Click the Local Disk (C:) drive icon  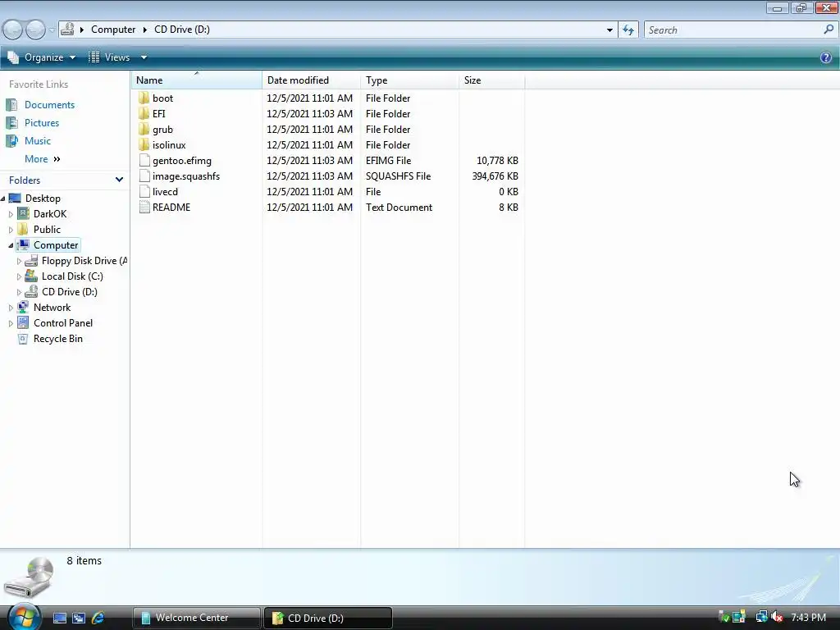pyautogui.click(x=32, y=276)
